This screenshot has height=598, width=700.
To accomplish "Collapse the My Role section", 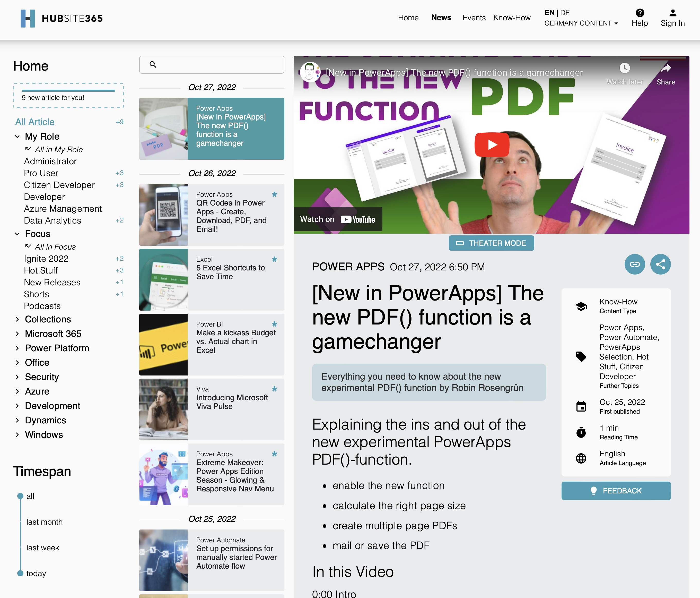I will coord(17,136).
